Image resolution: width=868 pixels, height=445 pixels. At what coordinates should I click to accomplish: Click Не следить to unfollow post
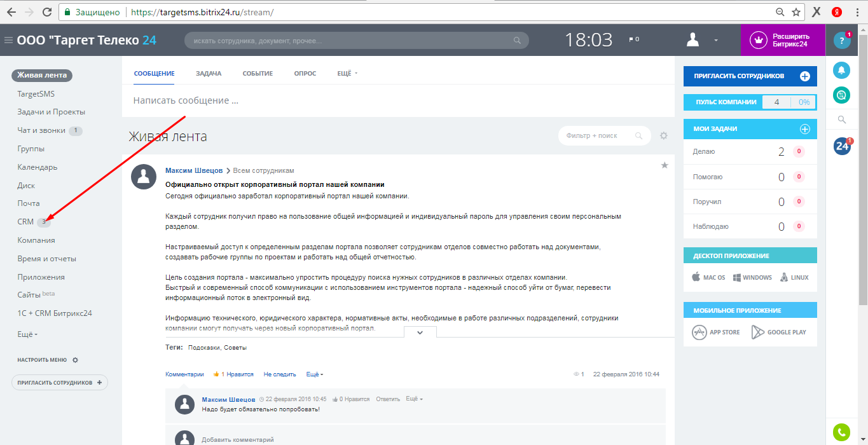pyautogui.click(x=280, y=374)
